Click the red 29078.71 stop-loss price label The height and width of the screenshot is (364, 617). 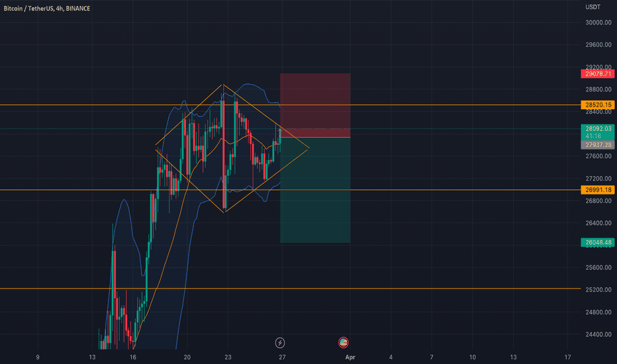(598, 74)
